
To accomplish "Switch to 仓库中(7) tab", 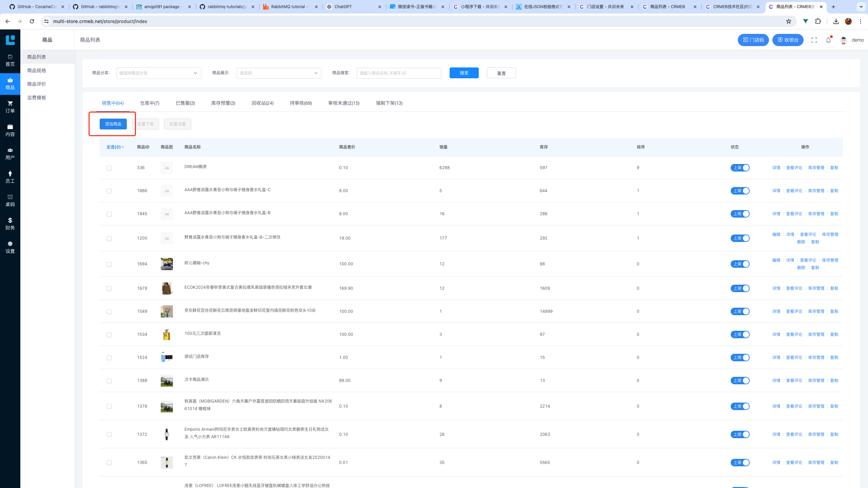I will 150,103.
